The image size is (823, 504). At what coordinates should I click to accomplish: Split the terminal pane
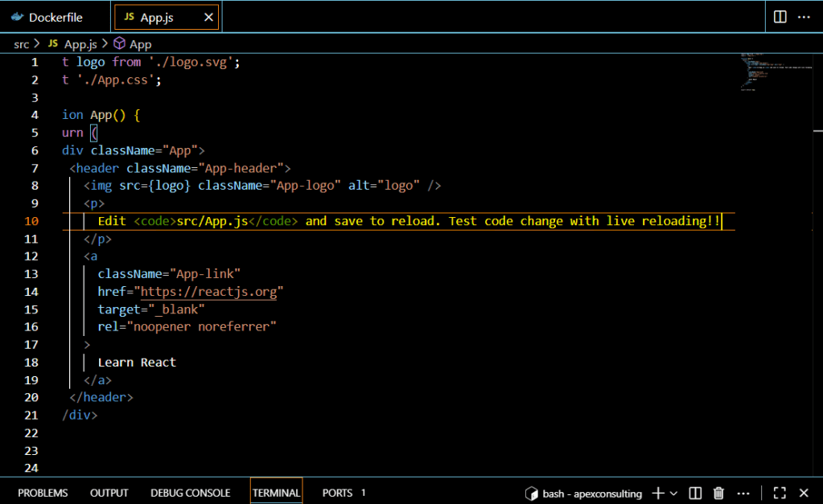click(696, 493)
